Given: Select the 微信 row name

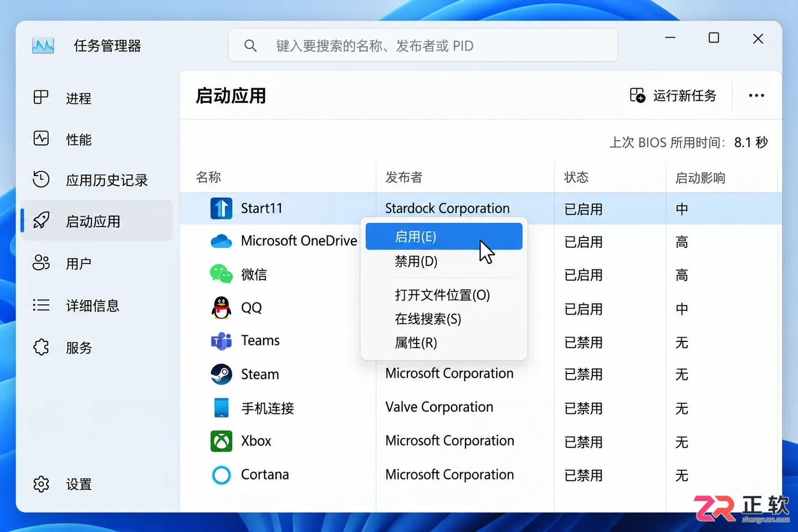Looking at the screenshot, I should tap(254, 274).
